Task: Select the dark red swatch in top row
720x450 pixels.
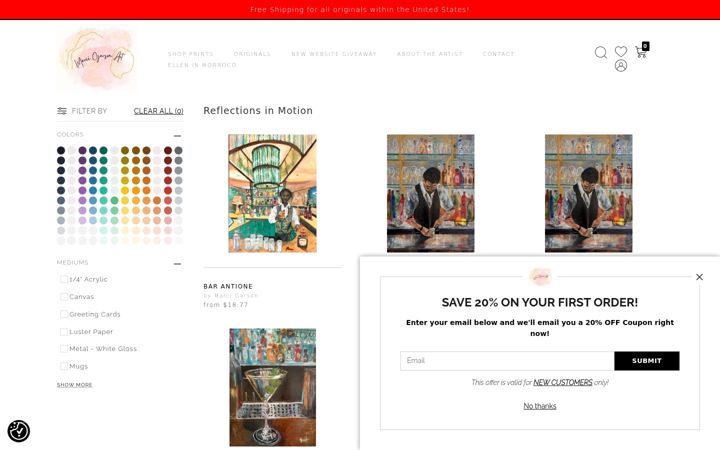Action: (x=168, y=150)
